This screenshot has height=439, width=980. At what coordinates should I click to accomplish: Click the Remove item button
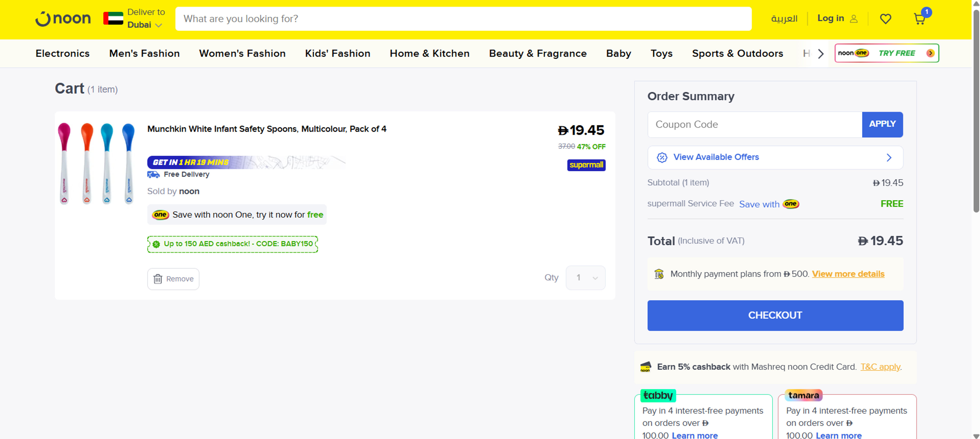pyautogui.click(x=173, y=279)
